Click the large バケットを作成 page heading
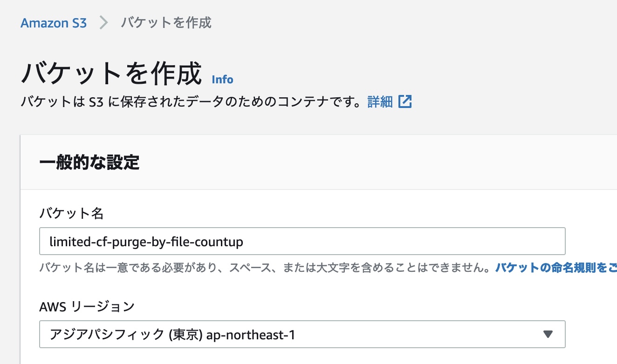The height and width of the screenshot is (364, 617). coord(111,73)
